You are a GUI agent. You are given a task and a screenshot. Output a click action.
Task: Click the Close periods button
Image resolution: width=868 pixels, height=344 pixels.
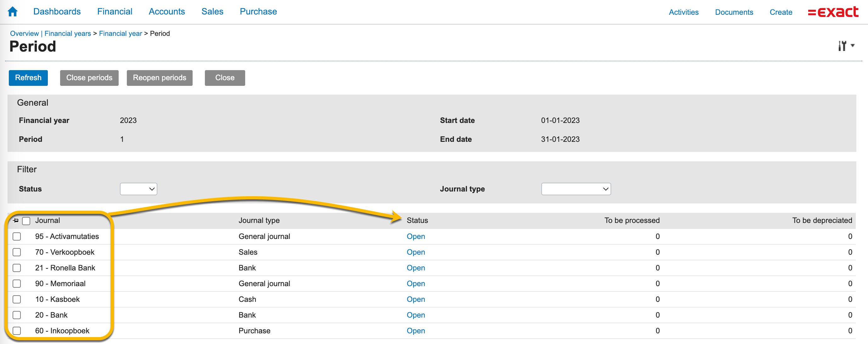(x=89, y=78)
